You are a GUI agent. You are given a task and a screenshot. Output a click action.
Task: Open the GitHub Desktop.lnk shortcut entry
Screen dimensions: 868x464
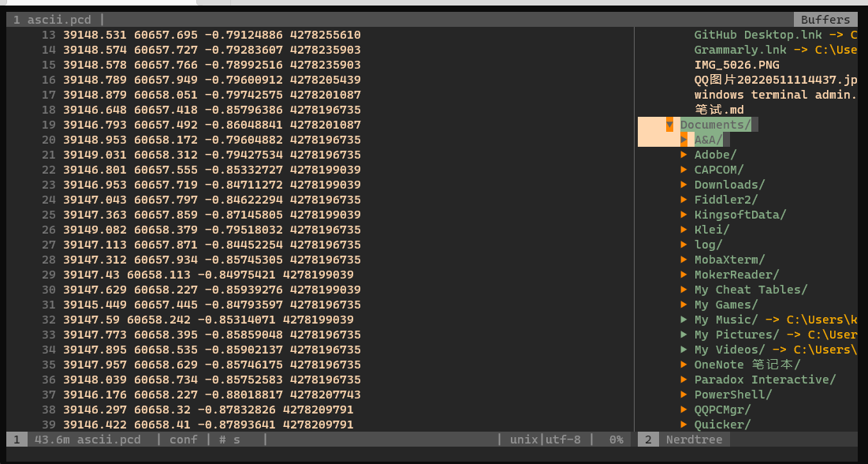(757, 35)
